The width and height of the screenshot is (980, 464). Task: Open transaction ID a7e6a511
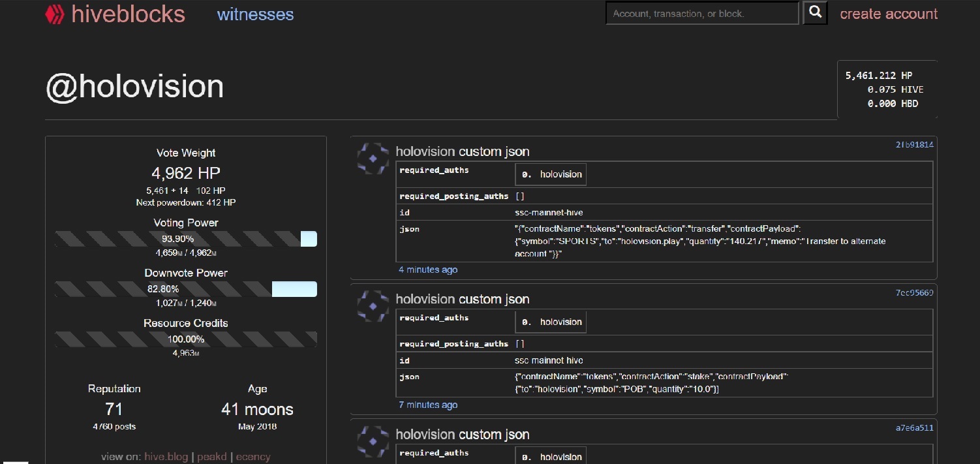915,428
